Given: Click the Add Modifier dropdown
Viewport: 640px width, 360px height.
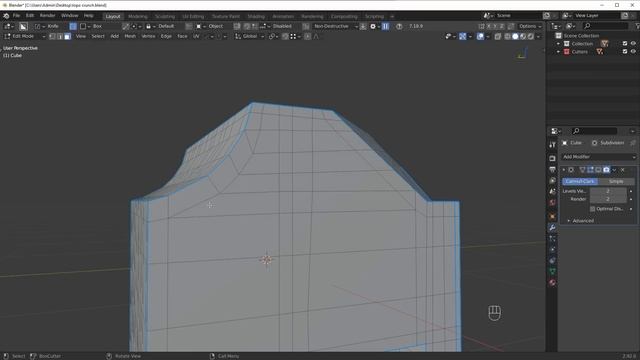Looking at the screenshot, I should (x=598, y=157).
